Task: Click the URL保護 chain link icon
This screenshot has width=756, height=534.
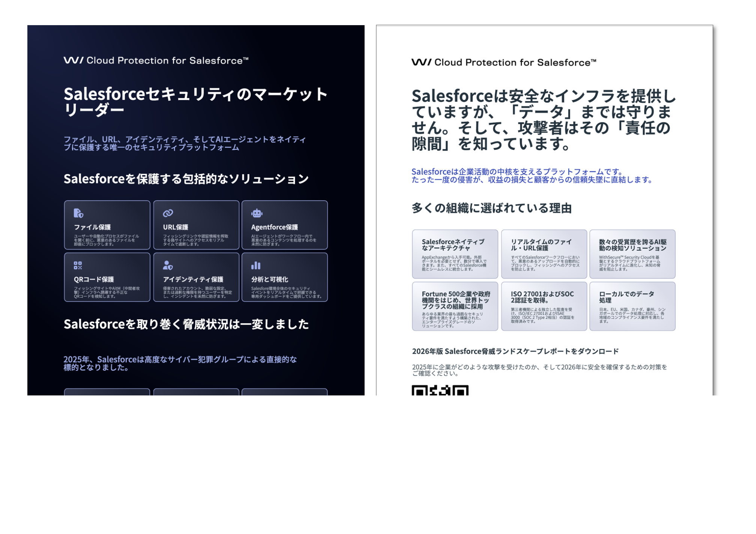Action: pos(168,213)
